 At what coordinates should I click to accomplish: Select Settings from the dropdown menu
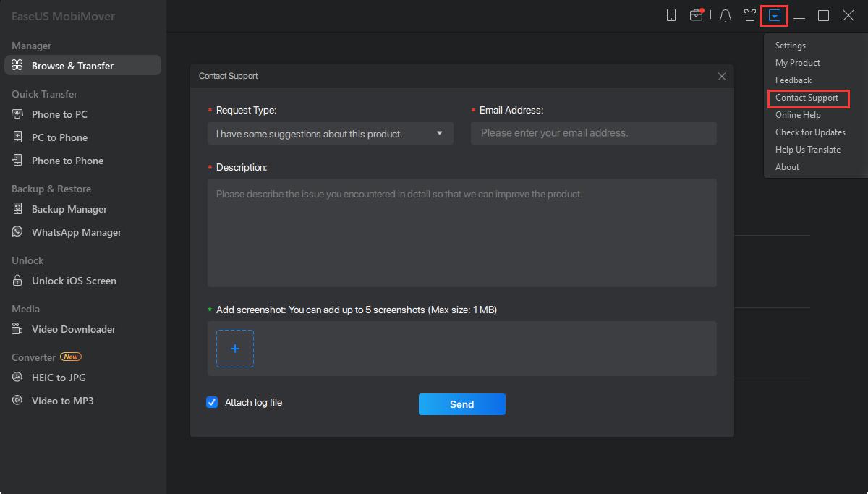tap(790, 46)
